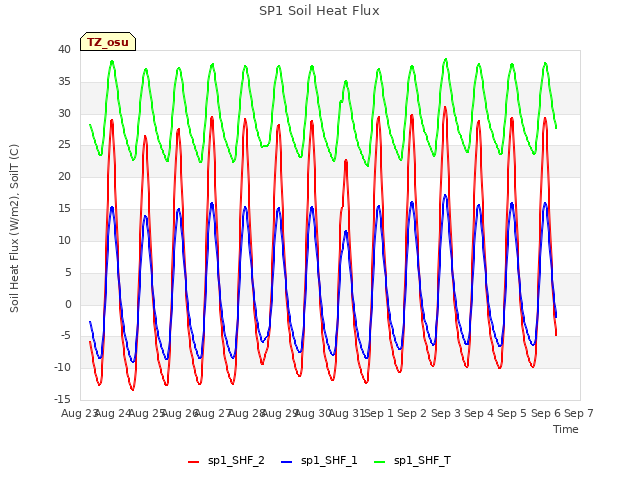The image size is (640, 480).
Task: Click the 35 y-axis tick label
Action: pyautogui.click(x=64, y=82)
